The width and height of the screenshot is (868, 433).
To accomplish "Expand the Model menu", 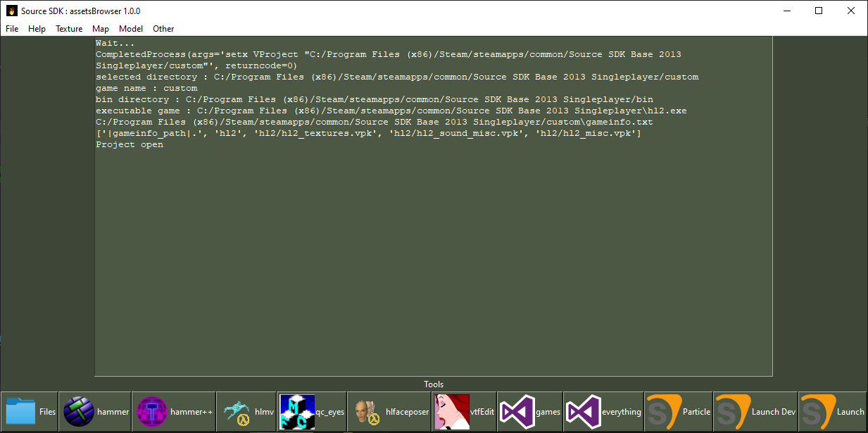I will [x=131, y=29].
